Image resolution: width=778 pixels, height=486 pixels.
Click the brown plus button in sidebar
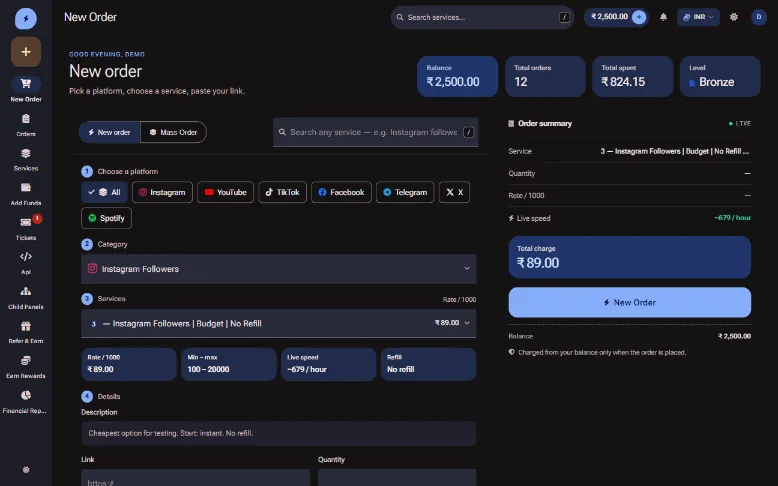(x=26, y=52)
